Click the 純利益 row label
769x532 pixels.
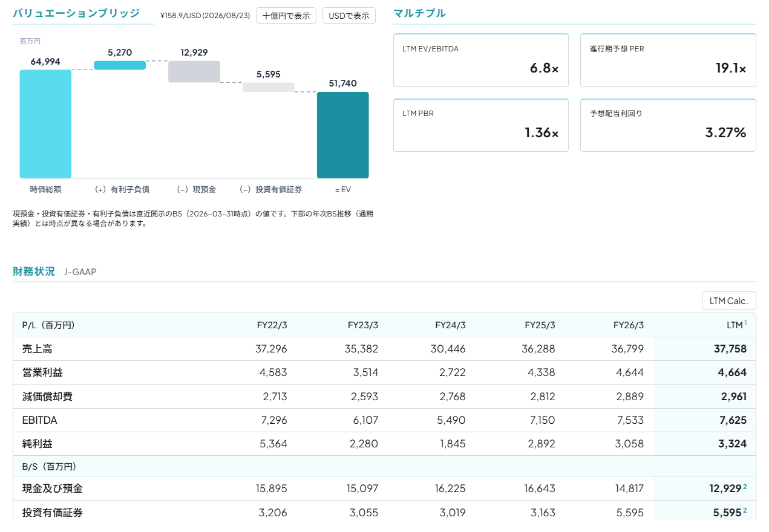click(x=38, y=444)
